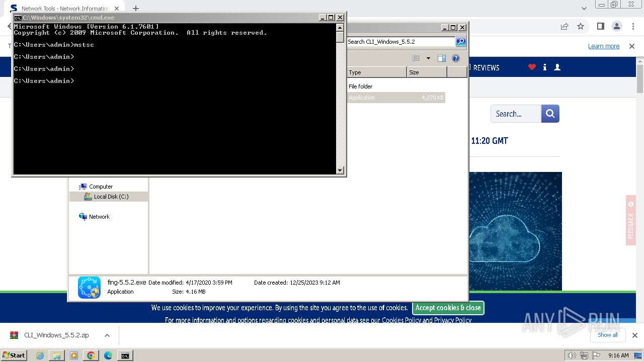The height and width of the screenshot is (362, 644).
Task: Open a new Chrome tab with plus
Action: pos(136,9)
